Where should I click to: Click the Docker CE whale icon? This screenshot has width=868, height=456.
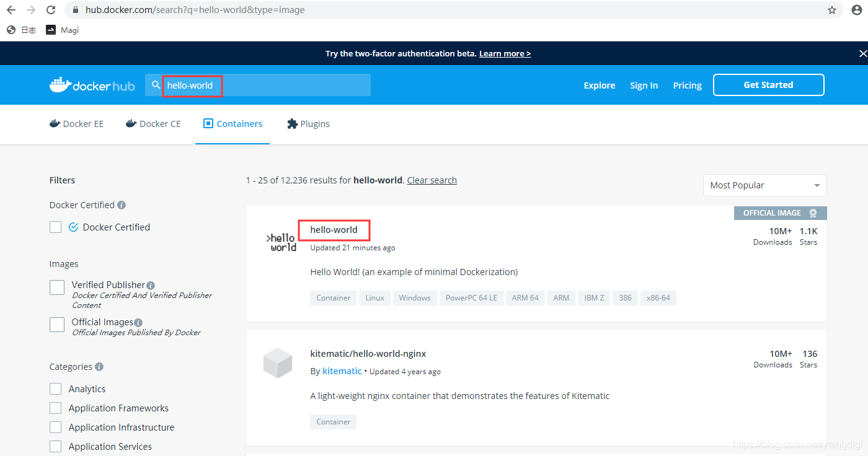coord(131,123)
